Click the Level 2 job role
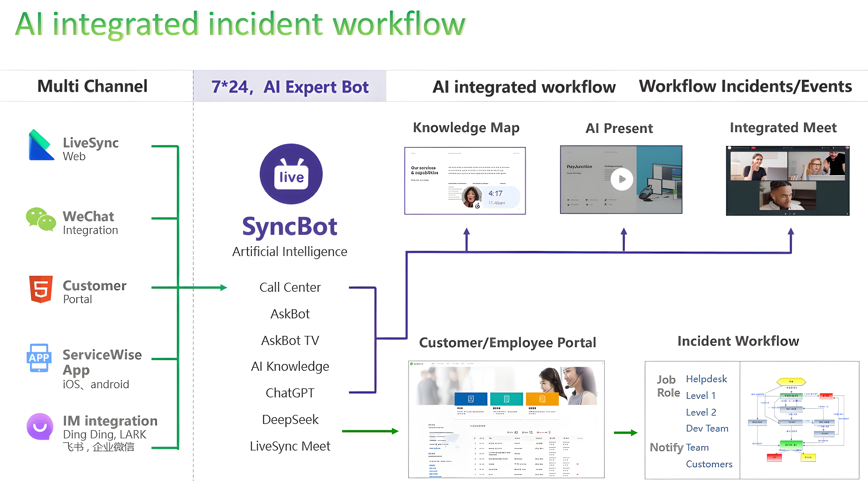The image size is (868, 481). [701, 412]
